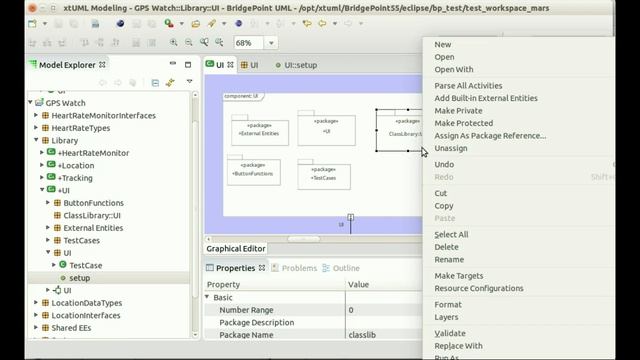Choose Make Targets from context menu
Screen dimensions: 640x360
(458, 276)
